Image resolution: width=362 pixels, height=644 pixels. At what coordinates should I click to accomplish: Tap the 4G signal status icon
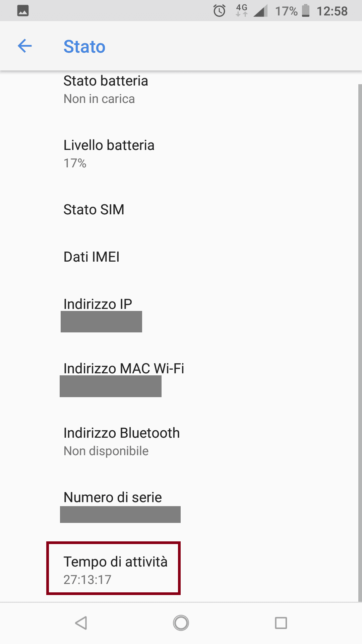pos(242,10)
